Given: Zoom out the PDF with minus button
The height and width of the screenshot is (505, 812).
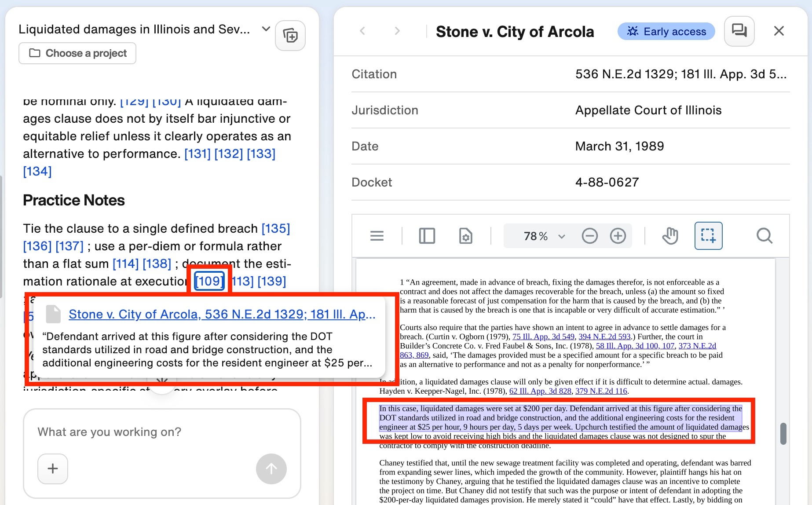Looking at the screenshot, I should (x=590, y=236).
